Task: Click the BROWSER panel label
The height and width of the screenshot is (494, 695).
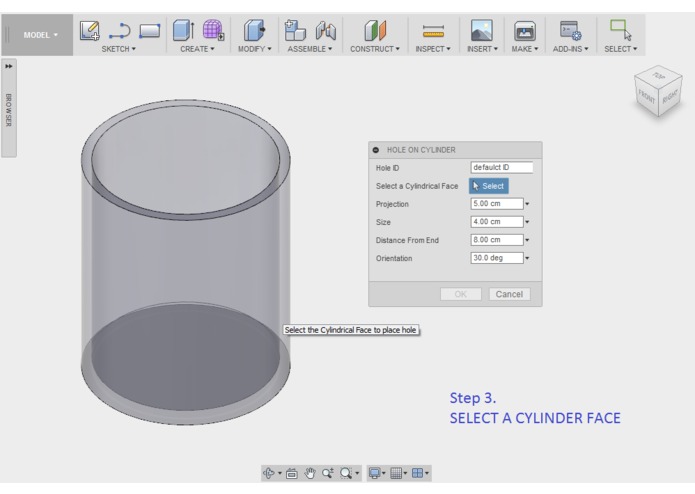Action: click(x=8, y=110)
